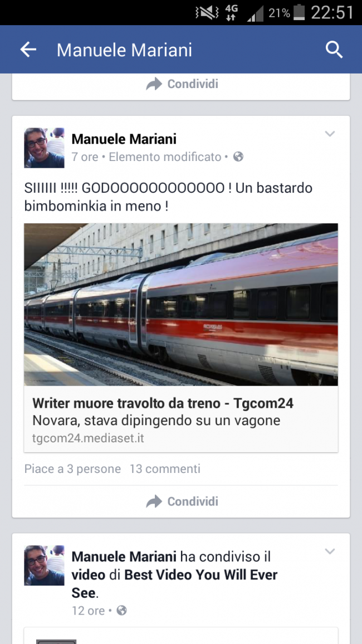Tap globe privacy icon on 12 ore post
362x644 pixels.
click(x=121, y=611)
